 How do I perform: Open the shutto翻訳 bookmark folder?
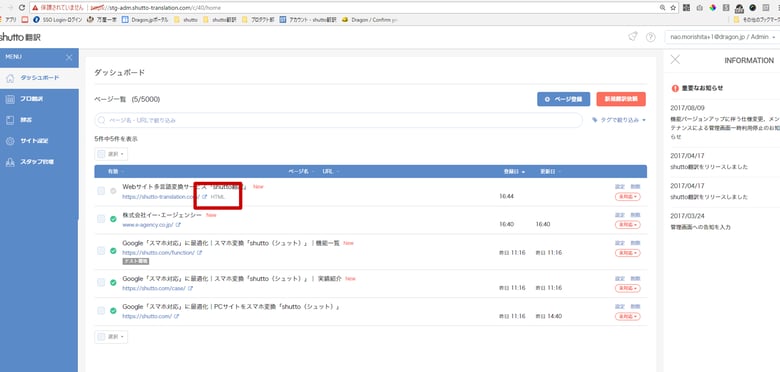219,20
